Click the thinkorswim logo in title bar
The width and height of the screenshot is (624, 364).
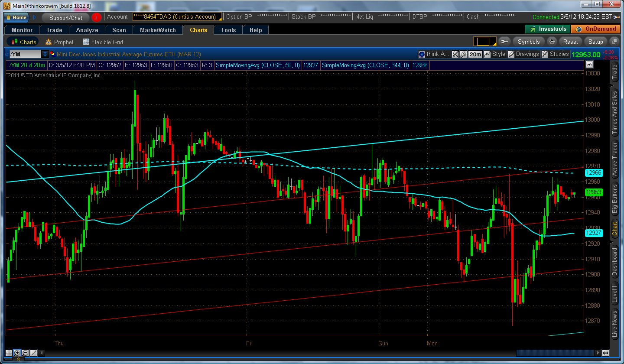(x=6, y=5)
